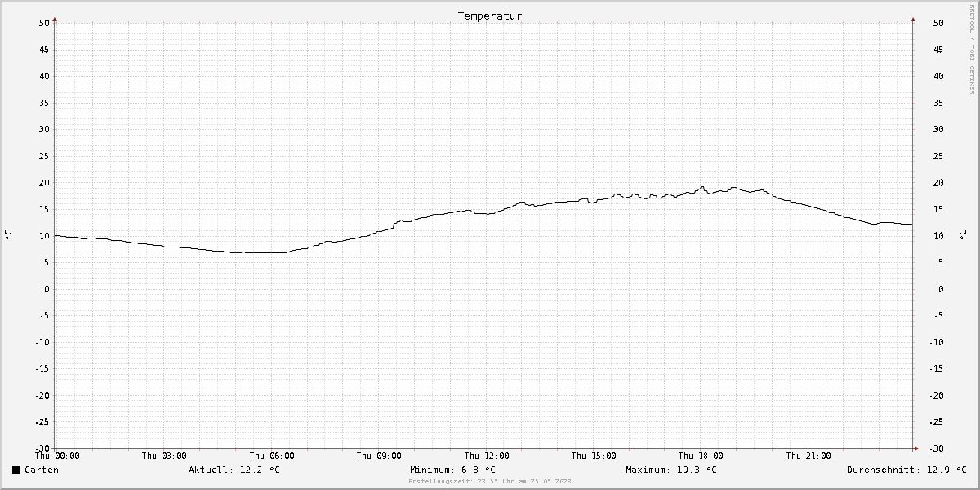
Task: Select the 'Thu 18:00' time axis label
Action: pos(701,456)
